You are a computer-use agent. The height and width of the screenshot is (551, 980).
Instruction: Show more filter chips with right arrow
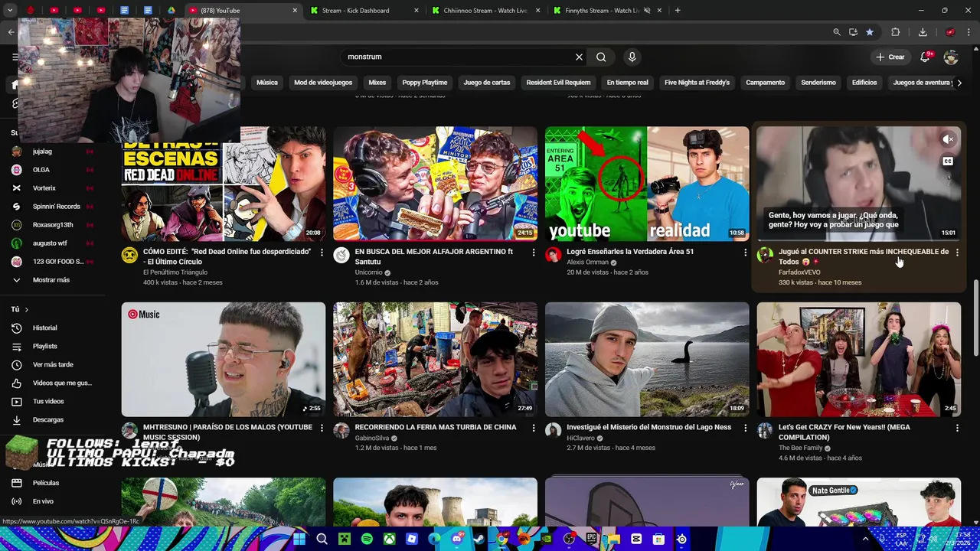[x=959, y=83]
